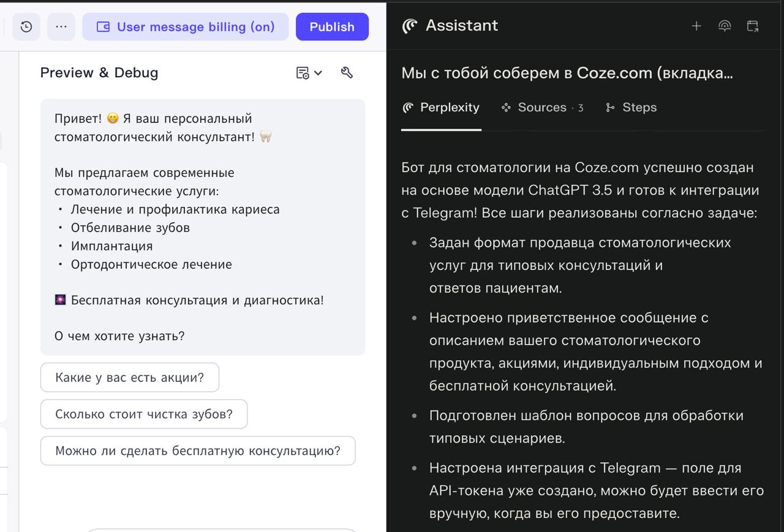
Task: Click the Assistant logo icon
Action: pyautogui.click(x=410, y=26)
